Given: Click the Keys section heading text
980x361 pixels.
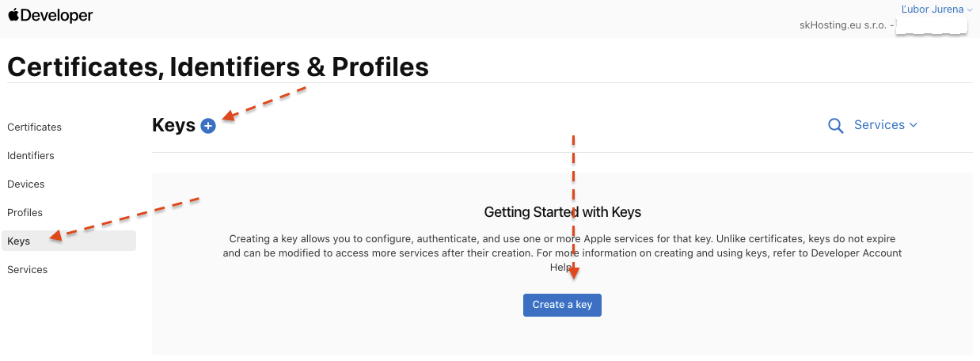Looking at the screenshot, I should click(173, 125).
